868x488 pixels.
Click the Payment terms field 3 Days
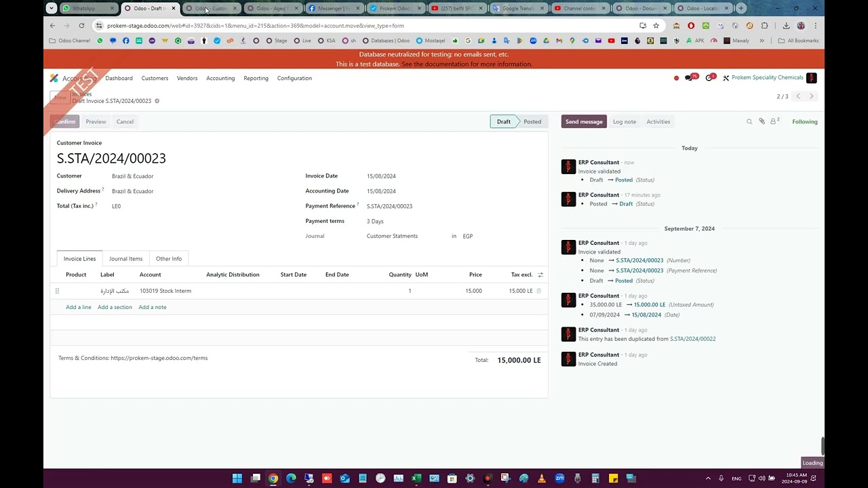tap(375, 221)
